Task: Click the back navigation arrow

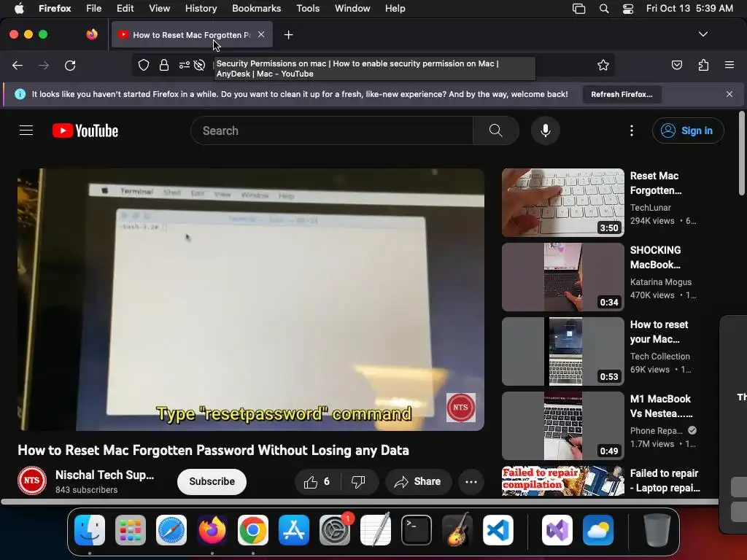Action: [x=18, y=65]
